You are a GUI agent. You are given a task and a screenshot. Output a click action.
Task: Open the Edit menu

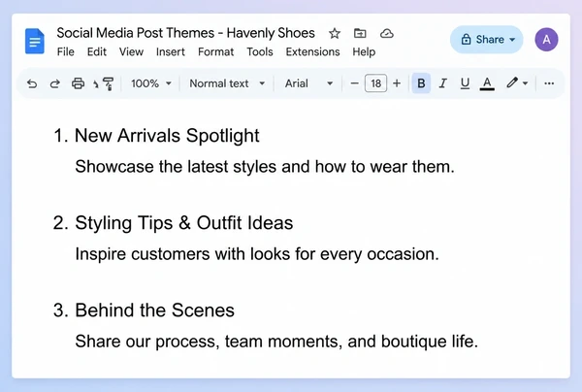click(x=96, y=52)
